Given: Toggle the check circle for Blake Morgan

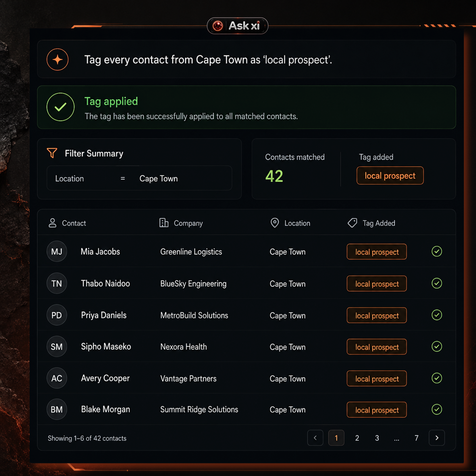Looking at the screenshot, I should pos(437,409).
